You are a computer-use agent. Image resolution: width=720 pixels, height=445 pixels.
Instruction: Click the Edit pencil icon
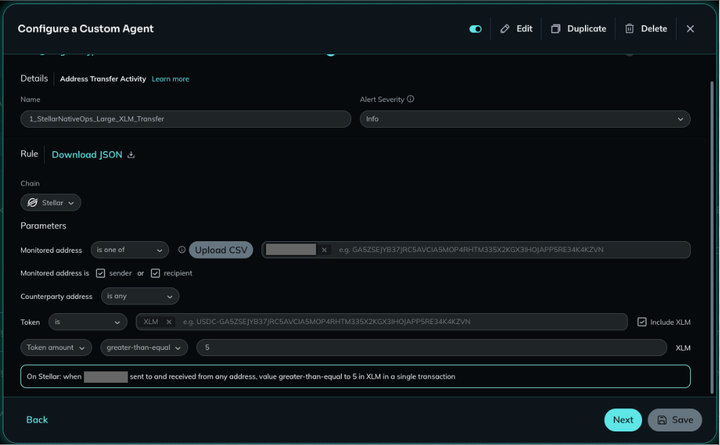coord(505,28)
